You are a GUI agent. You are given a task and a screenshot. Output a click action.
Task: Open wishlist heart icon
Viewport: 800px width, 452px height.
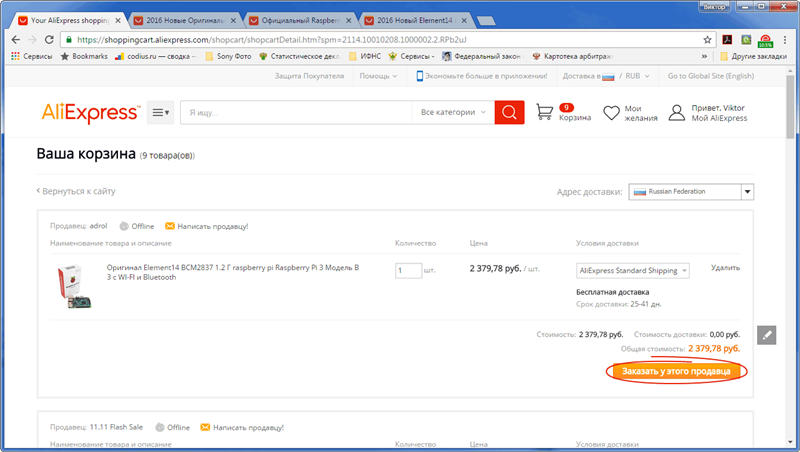(x=611, y=113)
